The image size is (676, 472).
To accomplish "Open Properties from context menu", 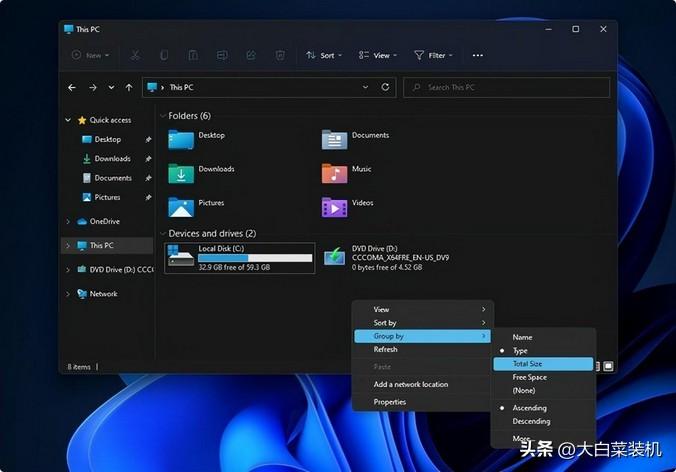I will pos(422,402).
